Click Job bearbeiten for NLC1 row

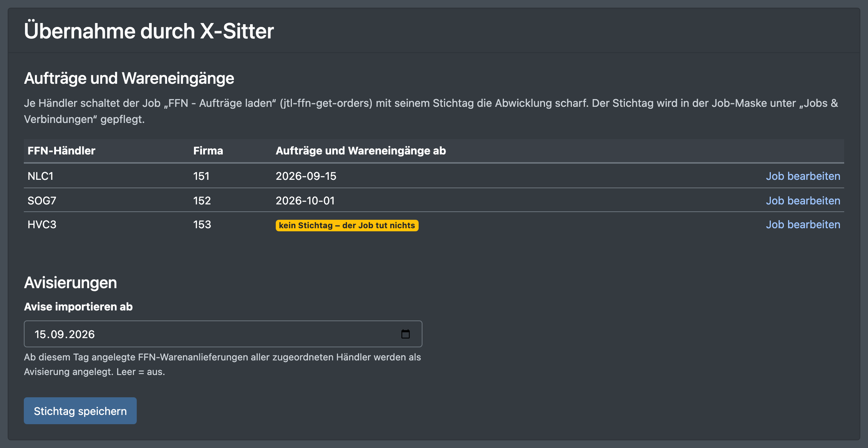point(803,176)
